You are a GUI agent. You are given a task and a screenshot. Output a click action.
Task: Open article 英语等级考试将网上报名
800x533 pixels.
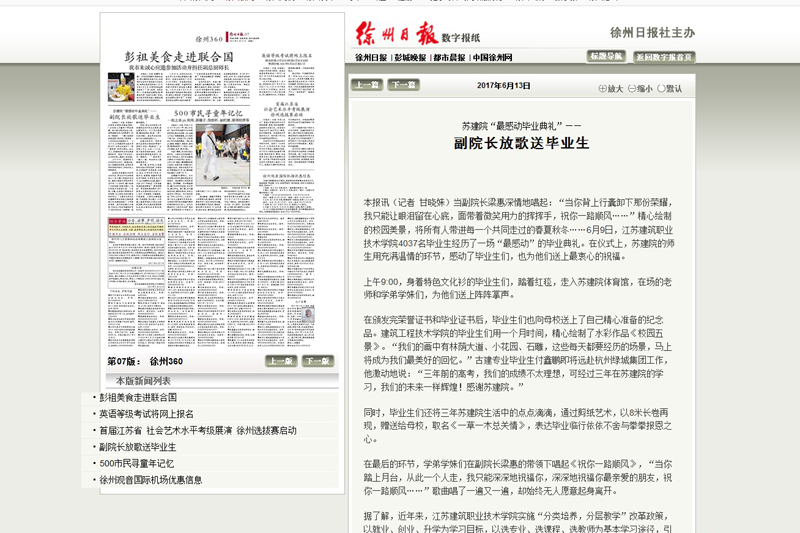(146, 414)
